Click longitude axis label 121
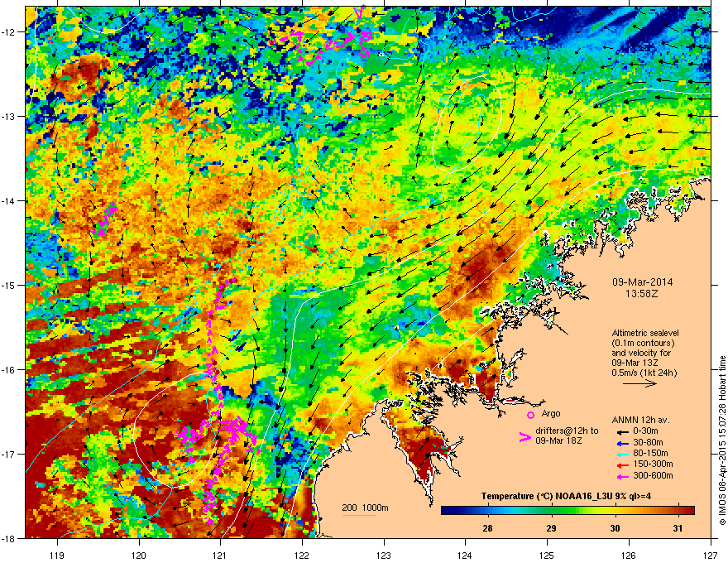The image size is (728, 563). click(x=220, y=555)
